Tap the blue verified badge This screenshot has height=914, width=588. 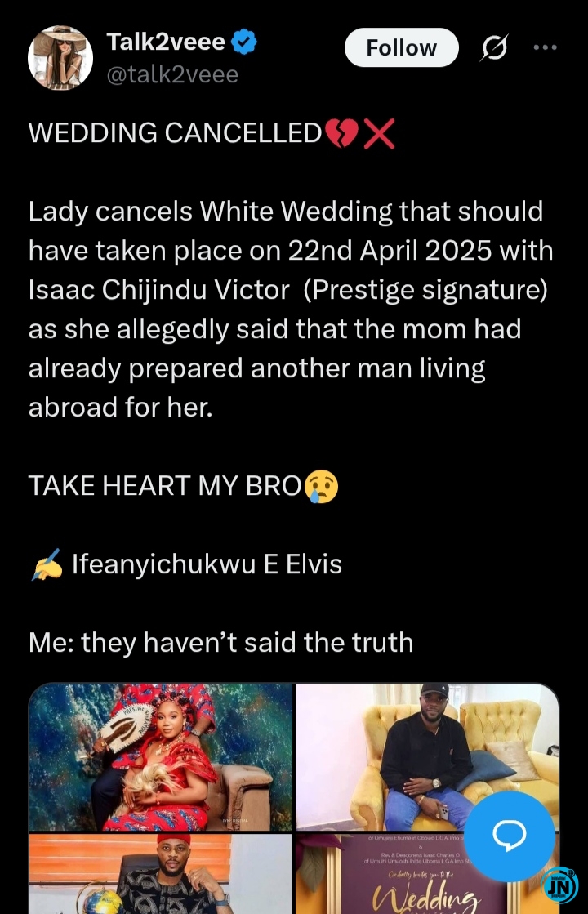[x=244, y=42]
